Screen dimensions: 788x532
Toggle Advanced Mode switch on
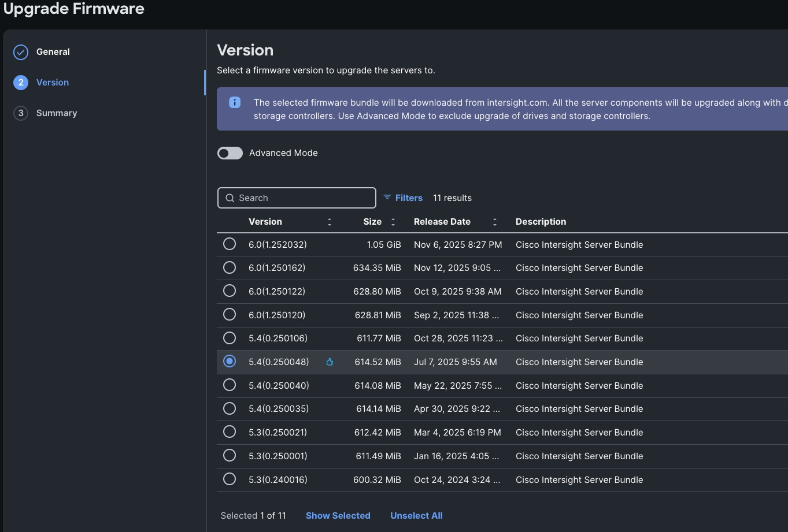pyautogui.click(x=230, y=153)
